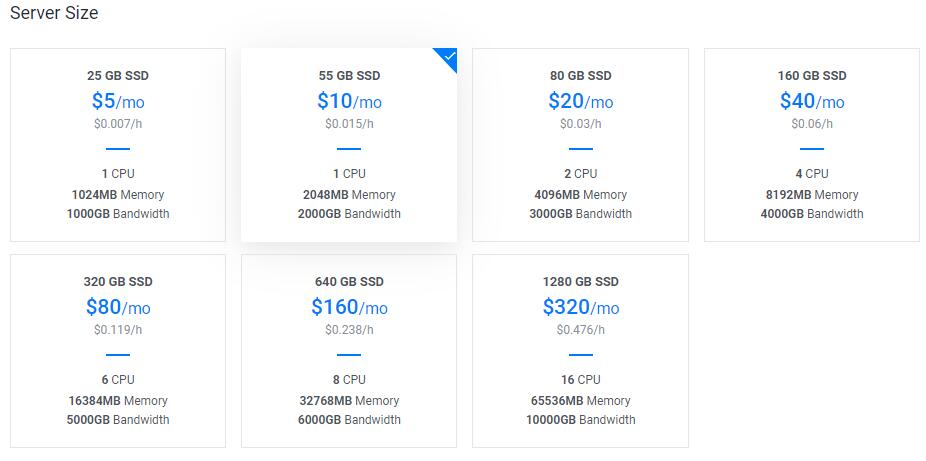Click the $5/mo price label
926x461 pixels.
tap(118, 101)
